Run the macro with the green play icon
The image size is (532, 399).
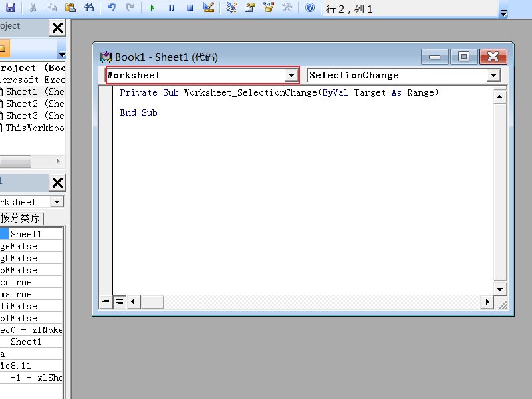point(153,8)
